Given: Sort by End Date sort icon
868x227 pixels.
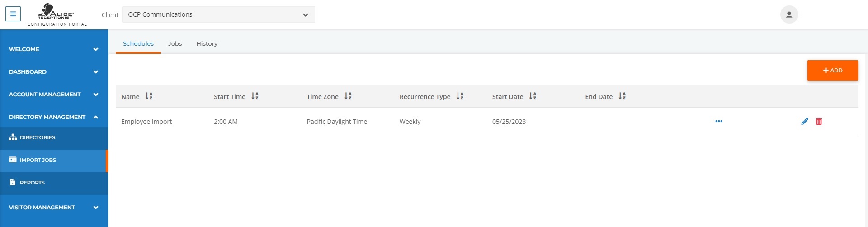Looking at the screenshot, I should tap(622, 96).
